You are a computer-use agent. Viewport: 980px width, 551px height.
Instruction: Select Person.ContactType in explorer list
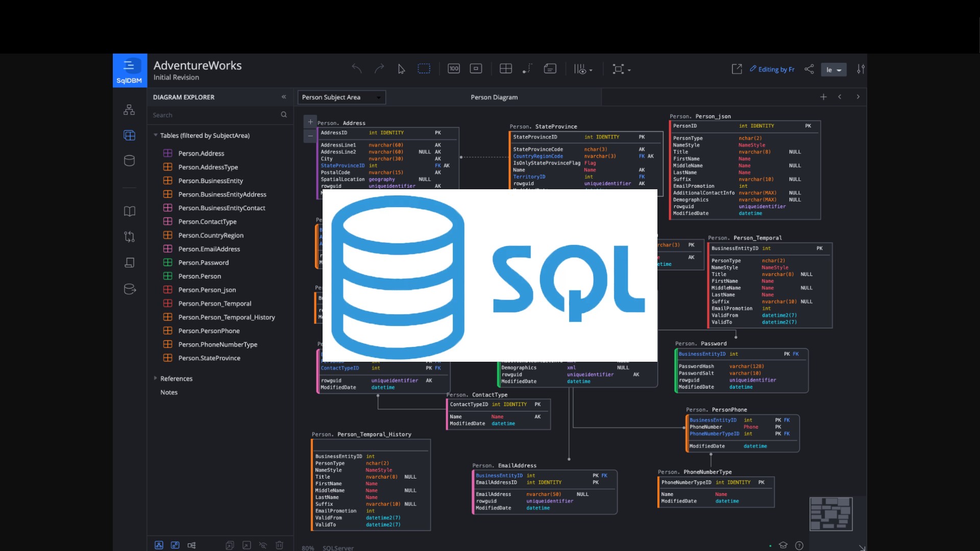[x=207, y=222]
